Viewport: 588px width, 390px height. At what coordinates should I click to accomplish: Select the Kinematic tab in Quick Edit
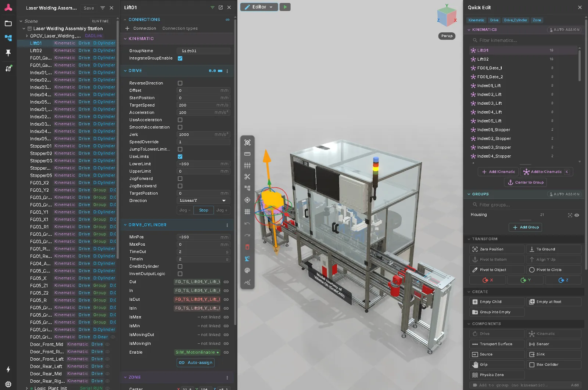click(x=476, y=20)
